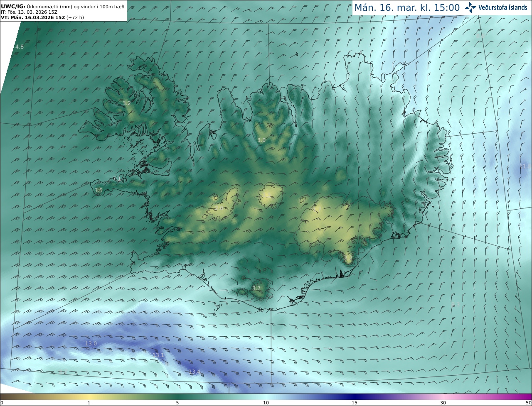Click the color scale tick label 50
The height and width of the screenshot is (406, 532).
point(528,403)
